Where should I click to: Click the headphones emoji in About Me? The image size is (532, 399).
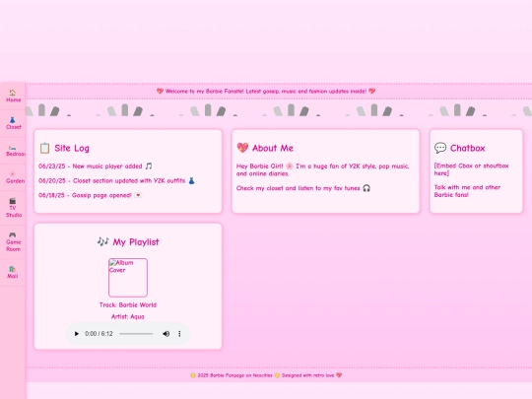pyautogui.click(x=366, y=188)
